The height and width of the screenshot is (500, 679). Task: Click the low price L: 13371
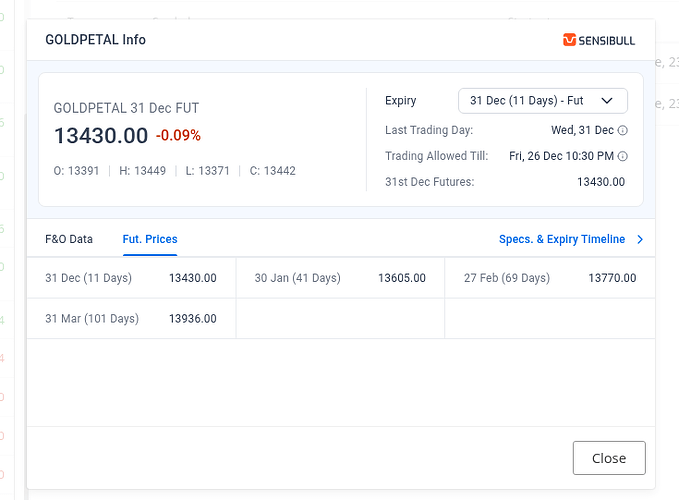(x=208, y=171)
